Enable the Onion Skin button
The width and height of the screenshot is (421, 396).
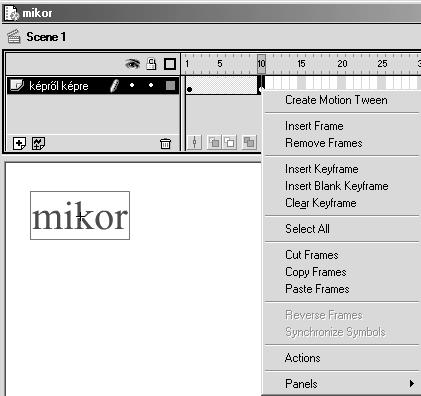pos(214,143)
